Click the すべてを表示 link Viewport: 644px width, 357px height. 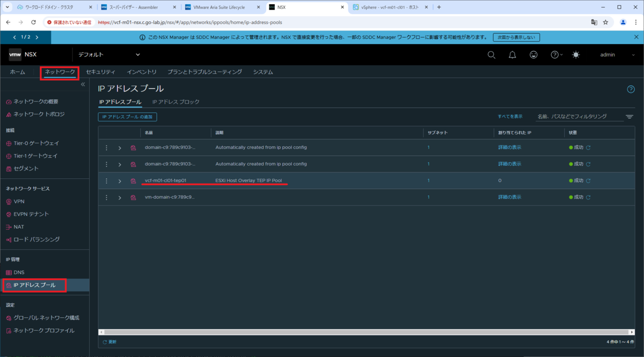click(510, 116)
